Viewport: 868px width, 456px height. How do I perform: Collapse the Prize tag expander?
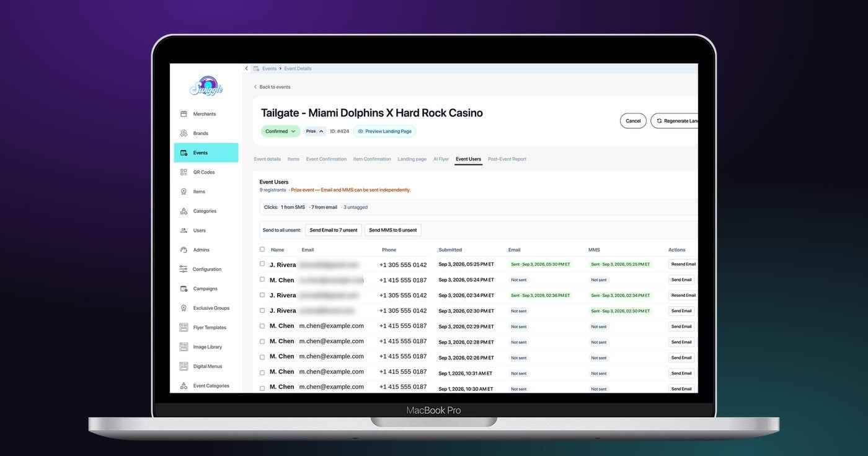coord(315,131)
